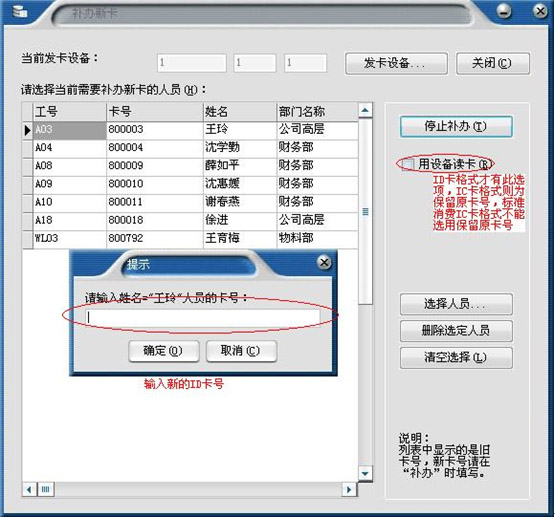Open the 发卡设备... selection dialog
555x518 pixels.
(396, 63)
